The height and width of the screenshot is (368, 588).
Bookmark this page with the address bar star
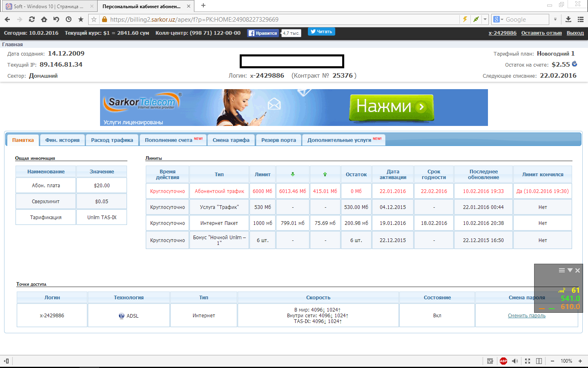94,19
